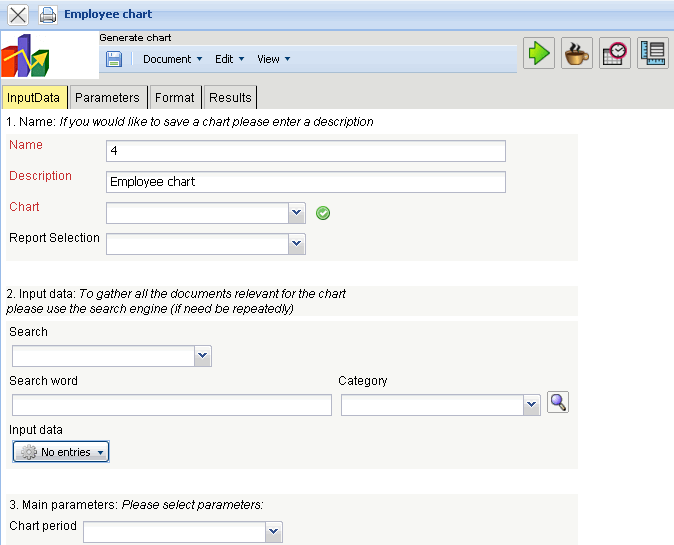Expand the Category dropdown
Viewport: 674px width, 545px height.
tap(532, 405)
